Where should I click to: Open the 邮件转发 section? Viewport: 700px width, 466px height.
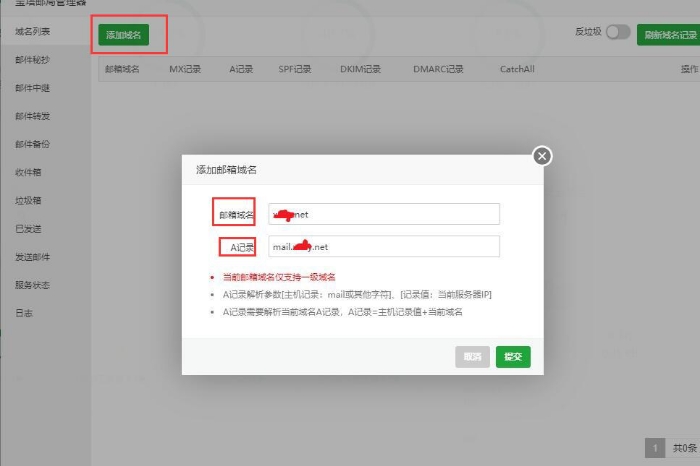[x=33, y=116]
